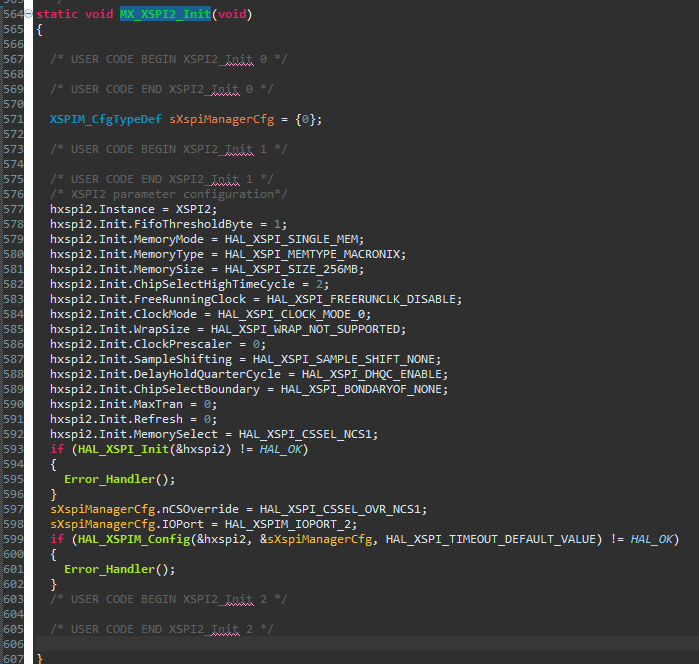Click sXspiManagerCfg variable declaration on line 571
The height and width of the screenshot is (664, 699).
pyautogui.click(x=222, y=120)
